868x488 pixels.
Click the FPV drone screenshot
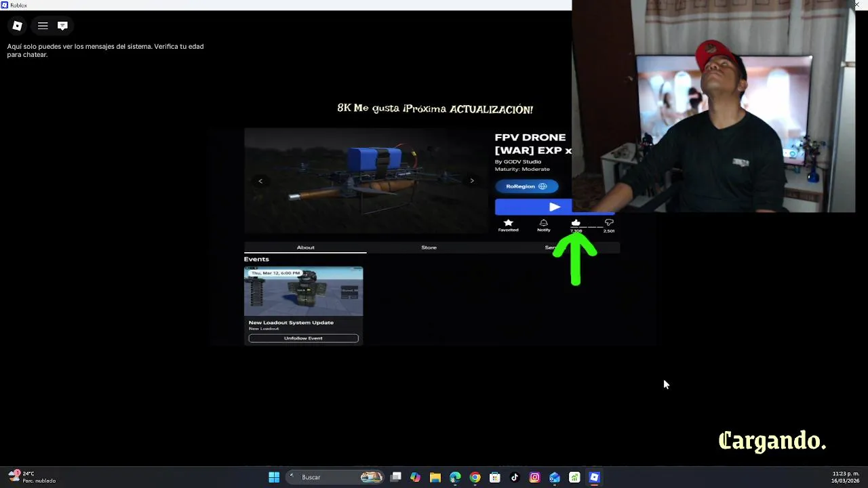click(x=366, y=181)
